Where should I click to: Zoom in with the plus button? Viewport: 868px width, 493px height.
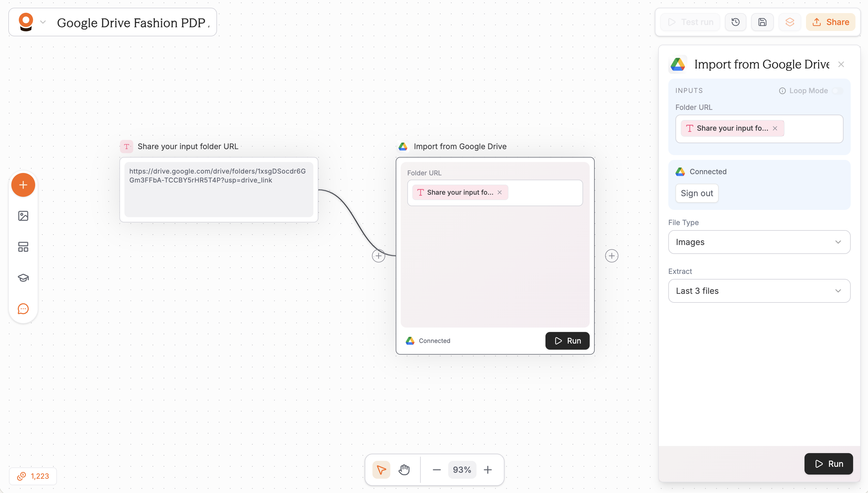pos(487,470)
